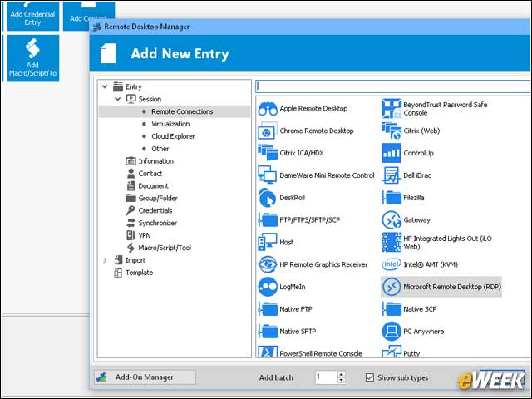Screen dimensions: 532x399
Task: Select Cloud Explorer in the tree
Action: (173, 136)
